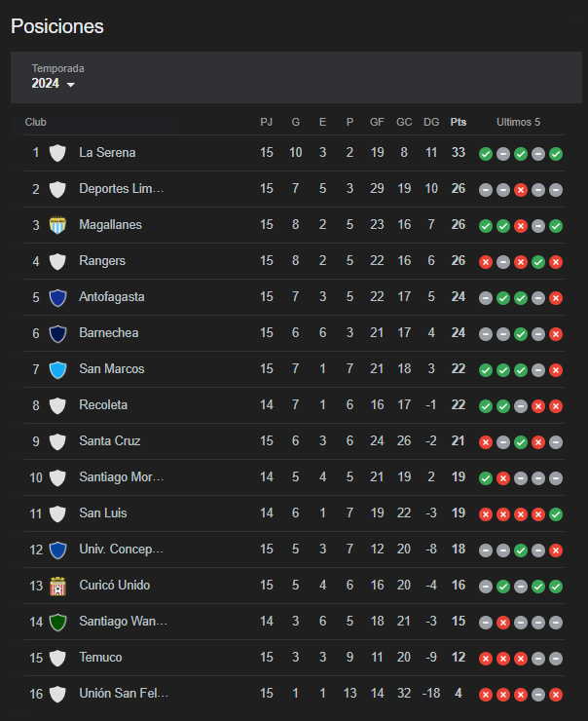Click the Univ. Concepción blue shield icon
The height and width of the screenshot is (721, 588).
coord(57,550)
